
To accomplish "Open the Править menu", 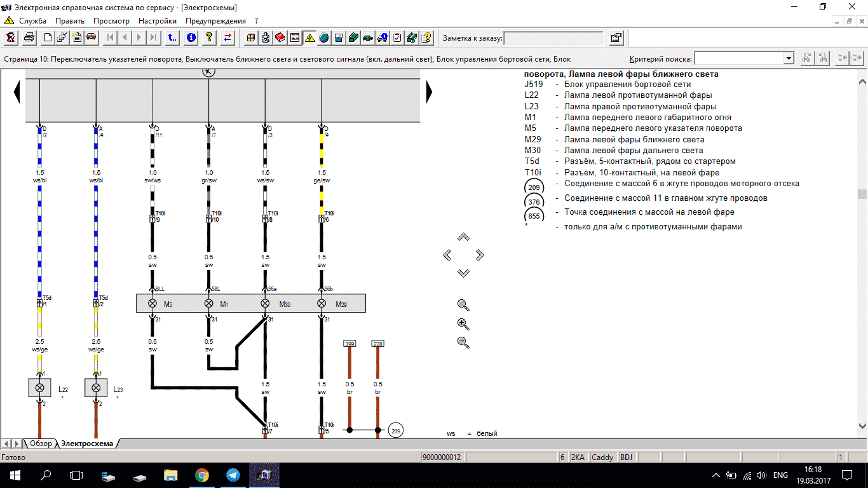I will 70,20.
